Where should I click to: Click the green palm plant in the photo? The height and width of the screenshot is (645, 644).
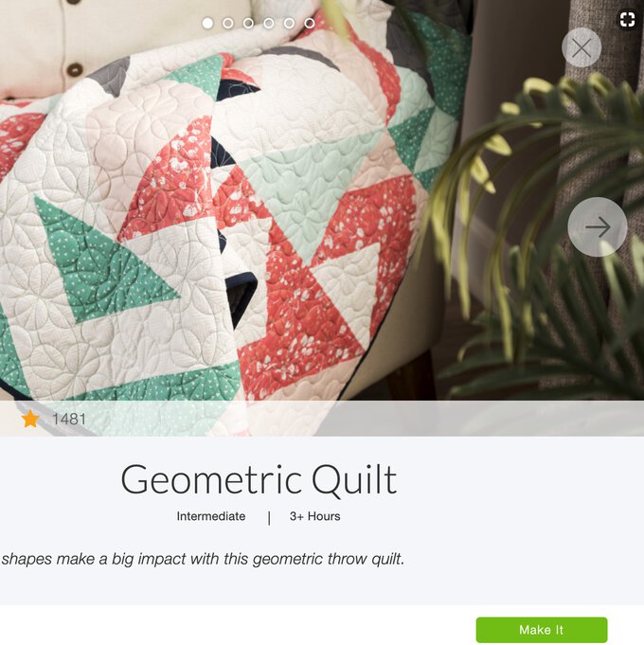543,230
